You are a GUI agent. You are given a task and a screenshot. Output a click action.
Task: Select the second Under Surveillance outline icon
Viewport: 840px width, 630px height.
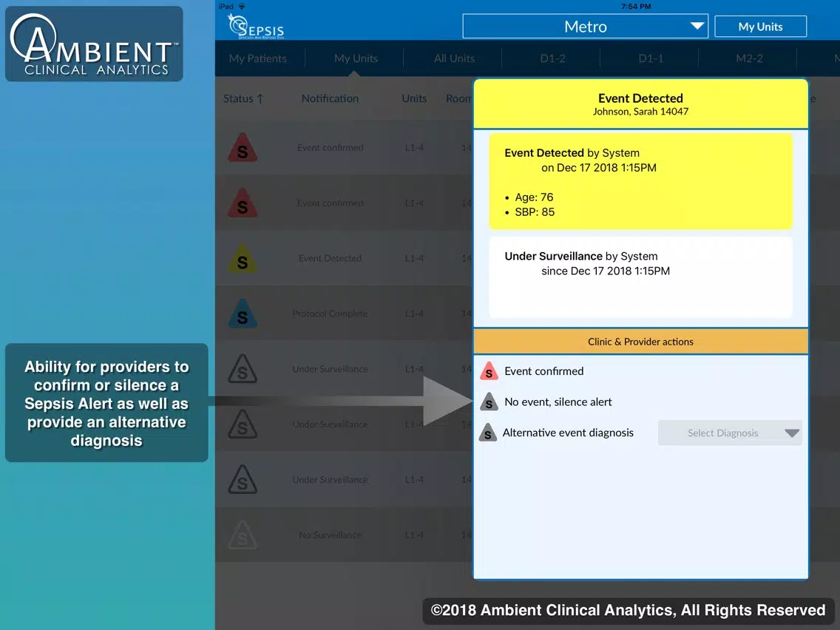tap(243, 424)
